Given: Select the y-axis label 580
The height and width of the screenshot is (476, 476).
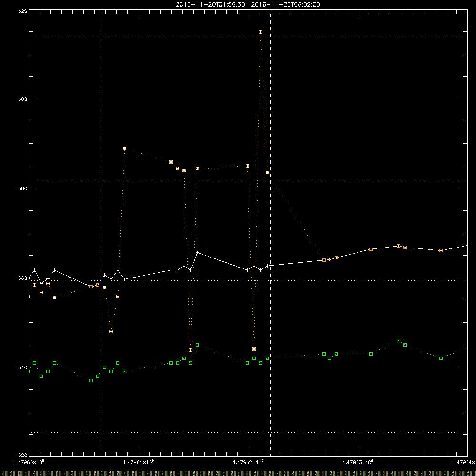Looking at the screenshot, I should (x=23, y=188).
